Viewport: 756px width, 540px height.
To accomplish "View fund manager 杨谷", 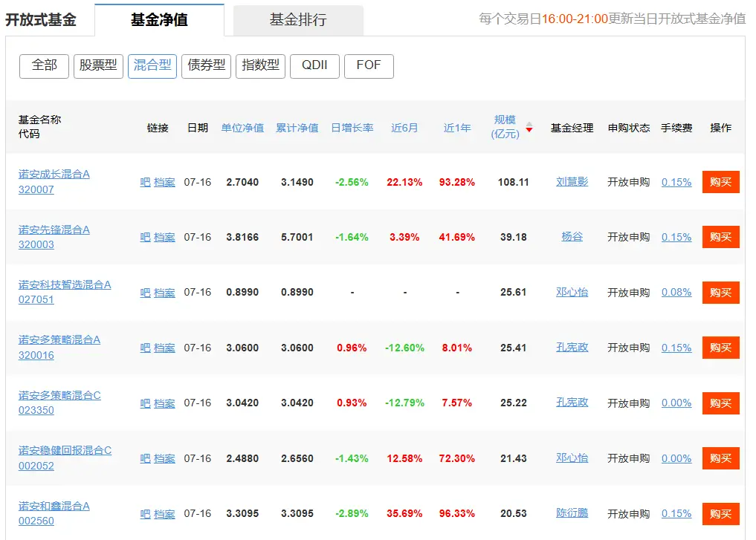I will click(x=572, y=236).
